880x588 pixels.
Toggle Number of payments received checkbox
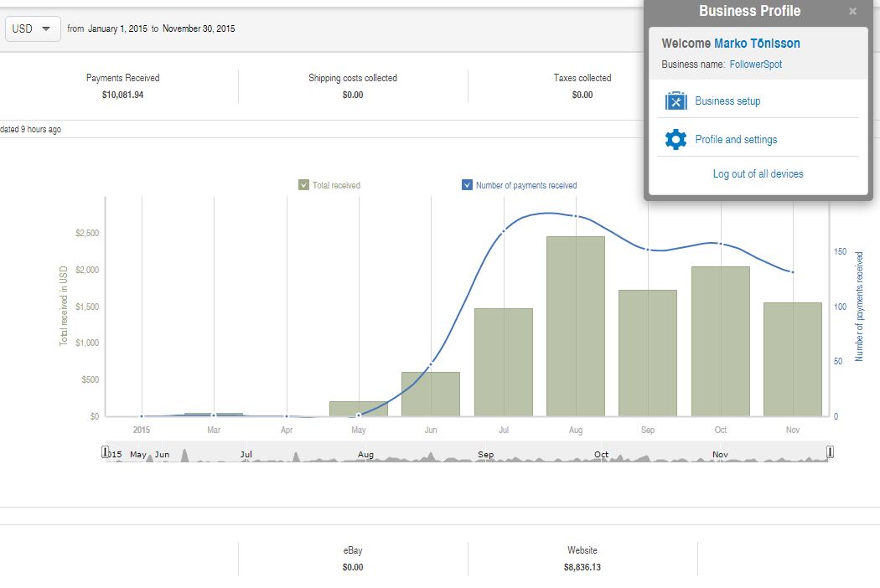[x=467, y=185]
